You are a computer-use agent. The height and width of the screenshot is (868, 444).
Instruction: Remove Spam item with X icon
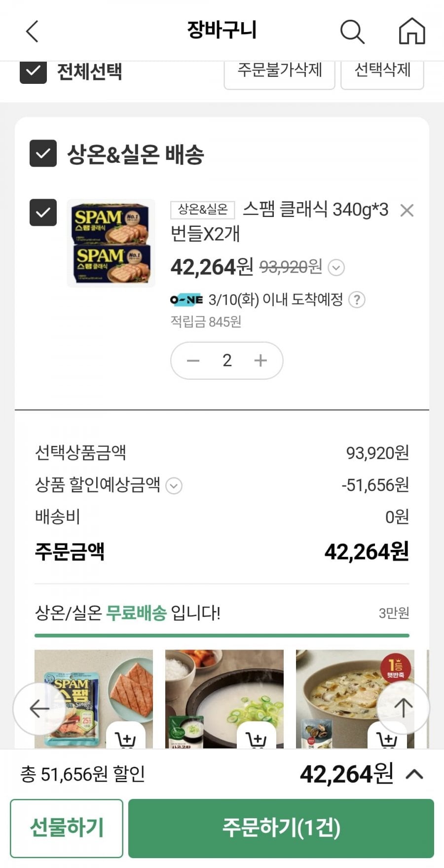(407, 211)
